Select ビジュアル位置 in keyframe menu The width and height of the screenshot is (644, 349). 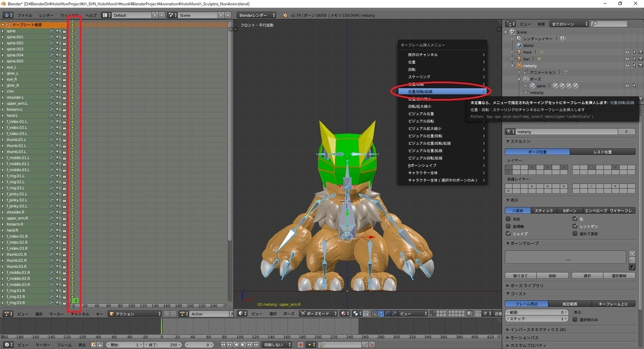pyautogui.click(x=442, y=114)
